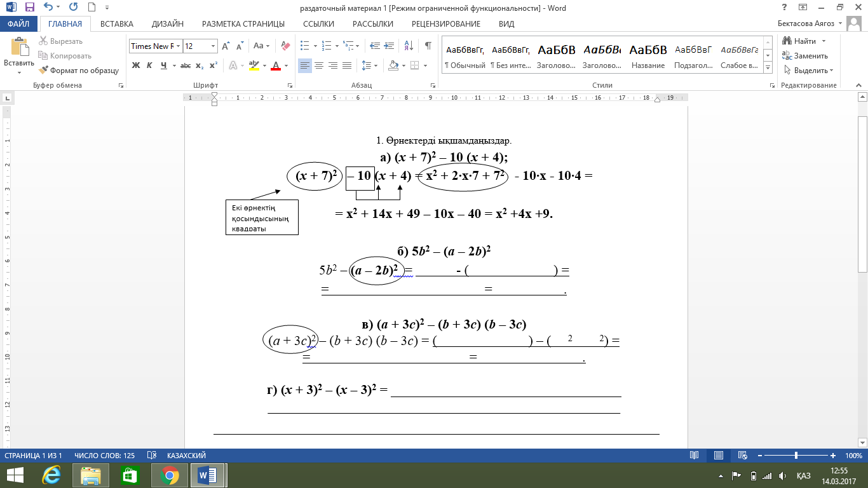Open the font size 12 dropdown
Viewport: 868px width, 488px height.
(x=214, y=46)
